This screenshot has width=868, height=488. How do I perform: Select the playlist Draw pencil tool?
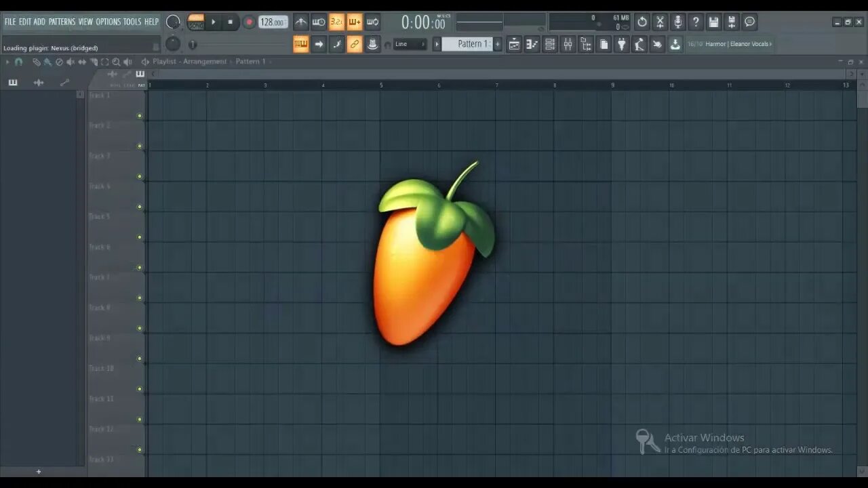pyautogui.click(x=37, y=62)
